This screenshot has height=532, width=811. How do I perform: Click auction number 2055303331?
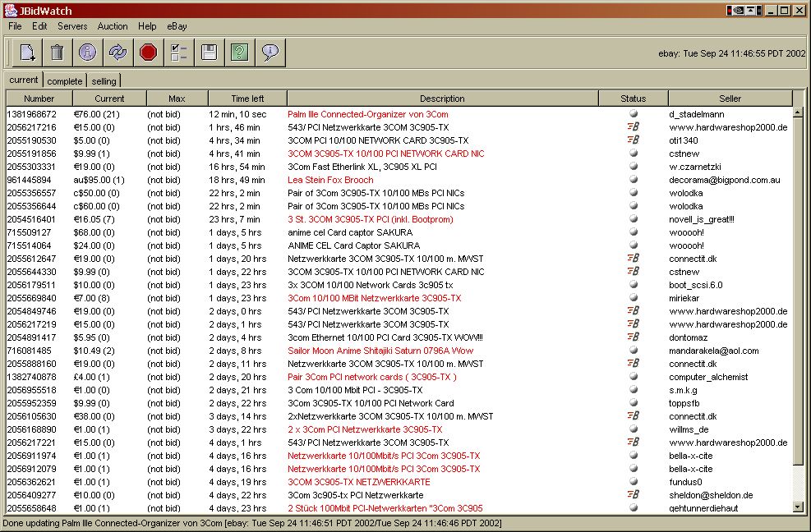pos(31,167)
